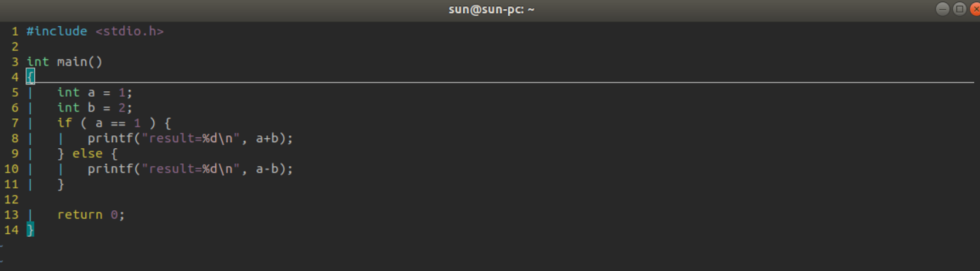Click the closing brace on line 11

click(61, 184)
